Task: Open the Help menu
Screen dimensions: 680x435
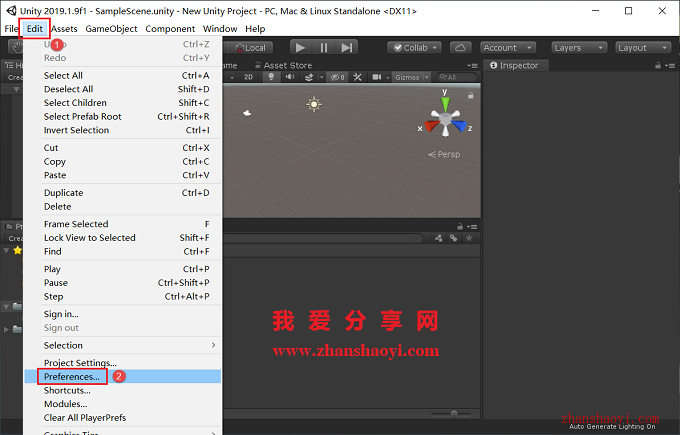Action: 255,29
